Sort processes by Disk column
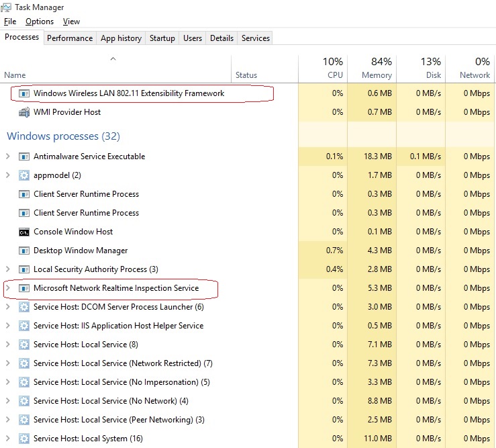This screenshot has height=448, width=496. click(x=421, y=69)
